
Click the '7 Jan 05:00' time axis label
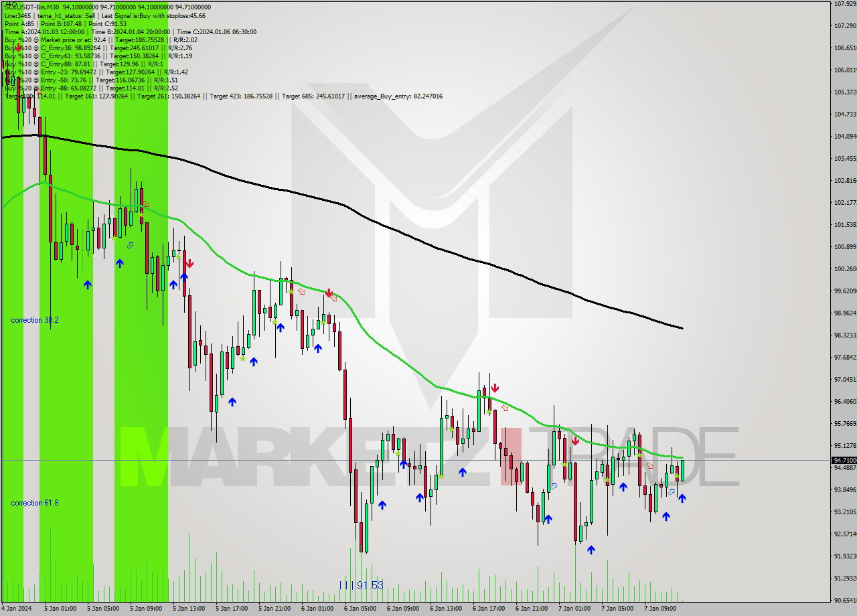618,609
